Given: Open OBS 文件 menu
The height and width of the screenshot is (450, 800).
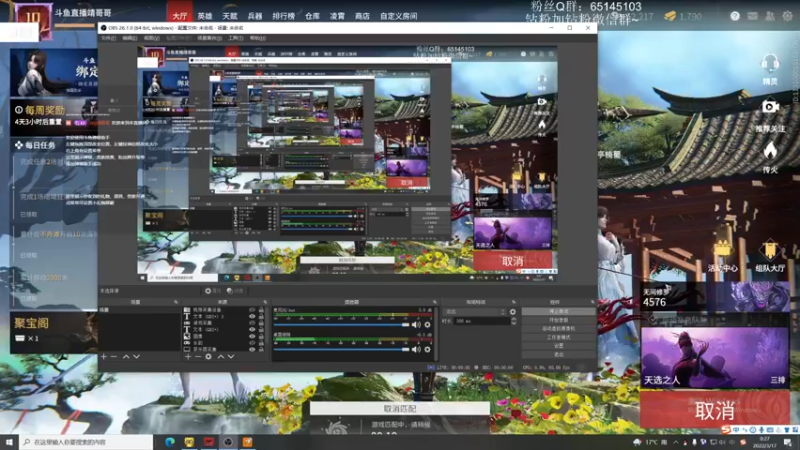Looking at the screenshot, I should point(108,38).
